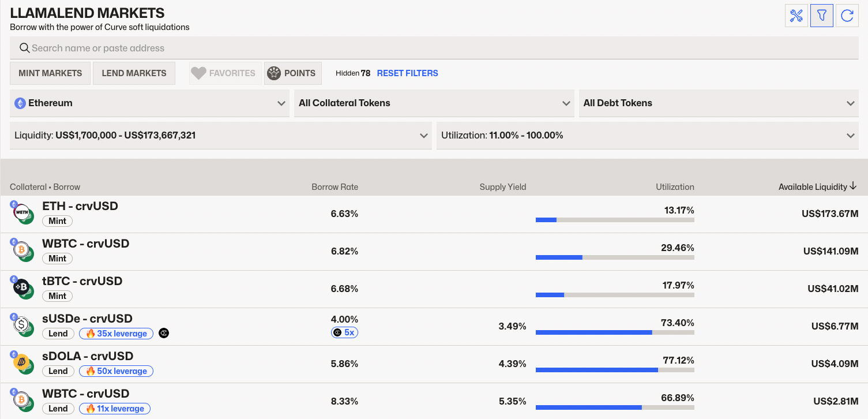Click the Mint tag under ETH - crvUSD
Image resolution: width=868 pixels, height=419 pixels.
click(x=57, y=221)
